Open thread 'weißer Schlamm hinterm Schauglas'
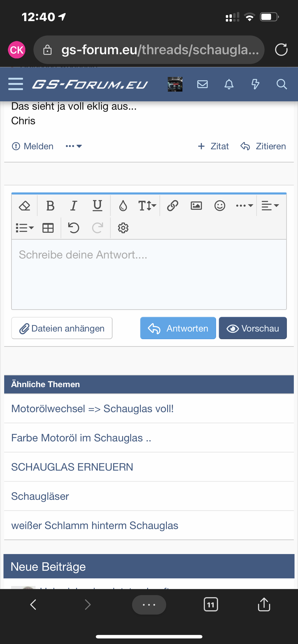This screenshot has width=298, height=644. click(95, 525)
